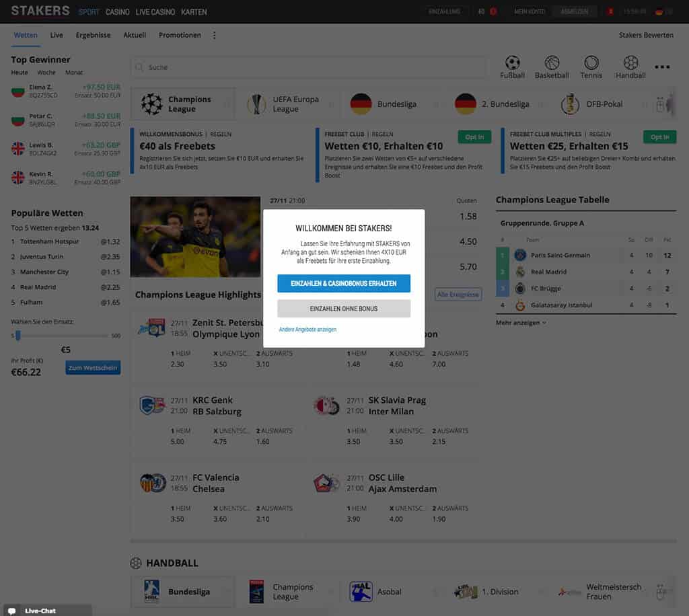Opt in to Freebet Club offer
Image resolution: width=689 pixels, height=616 pixels.
point(474,137)
